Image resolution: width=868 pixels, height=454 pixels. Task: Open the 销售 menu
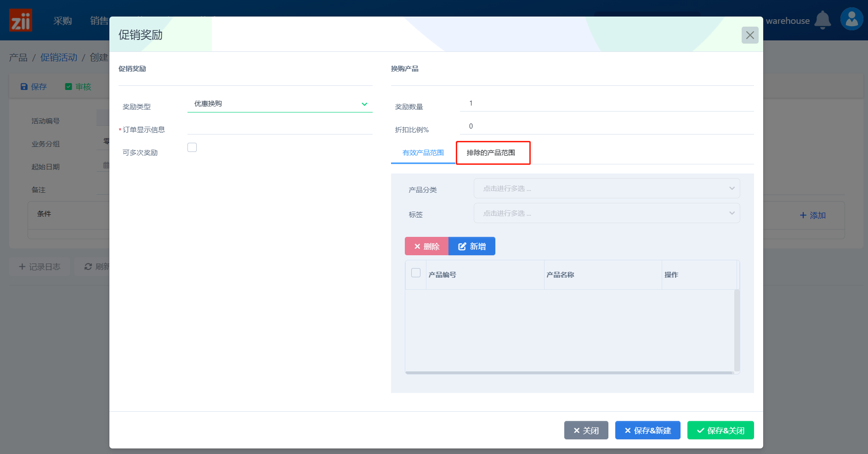pos(99,21)
